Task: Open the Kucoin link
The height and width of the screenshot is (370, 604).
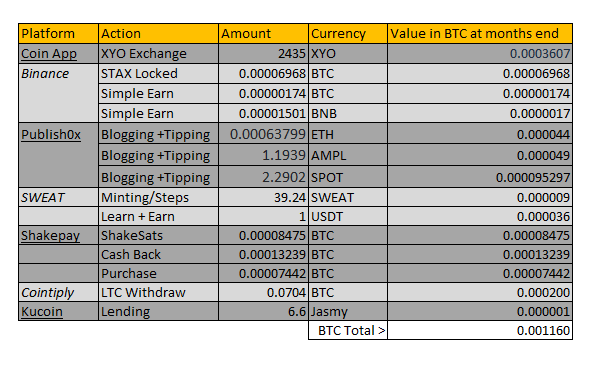Action: 42,311
